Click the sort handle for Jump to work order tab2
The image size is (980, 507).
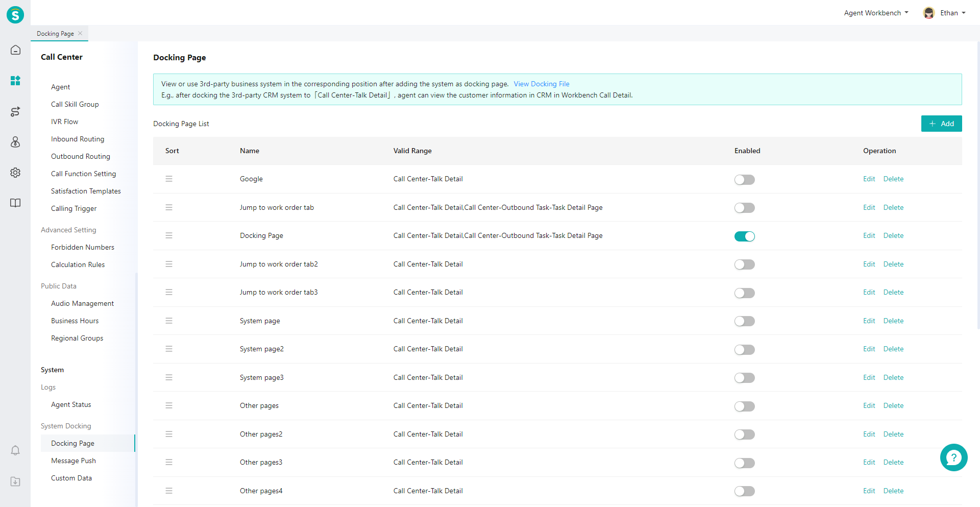[x=169, y=264]
